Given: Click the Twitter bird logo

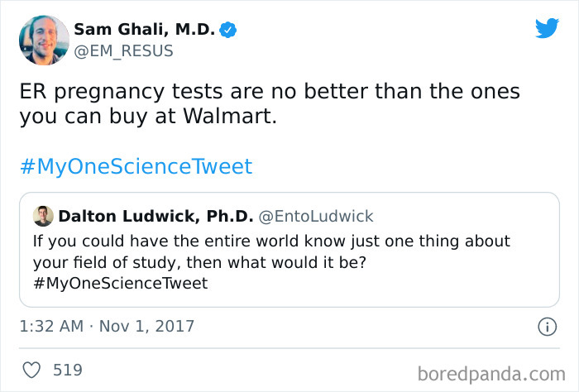Looking at the screenshot, I should [547, 29].
